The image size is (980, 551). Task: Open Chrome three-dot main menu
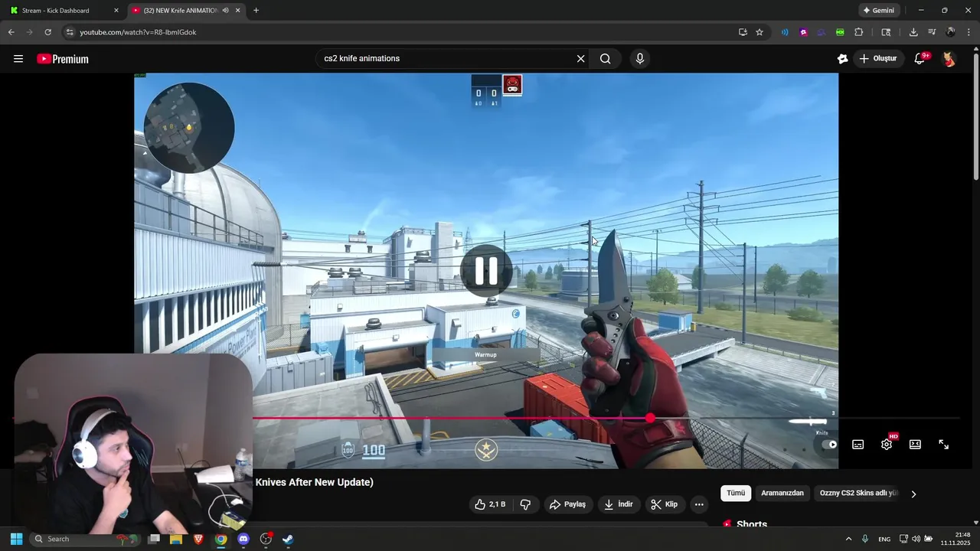[x=969, y=32]
